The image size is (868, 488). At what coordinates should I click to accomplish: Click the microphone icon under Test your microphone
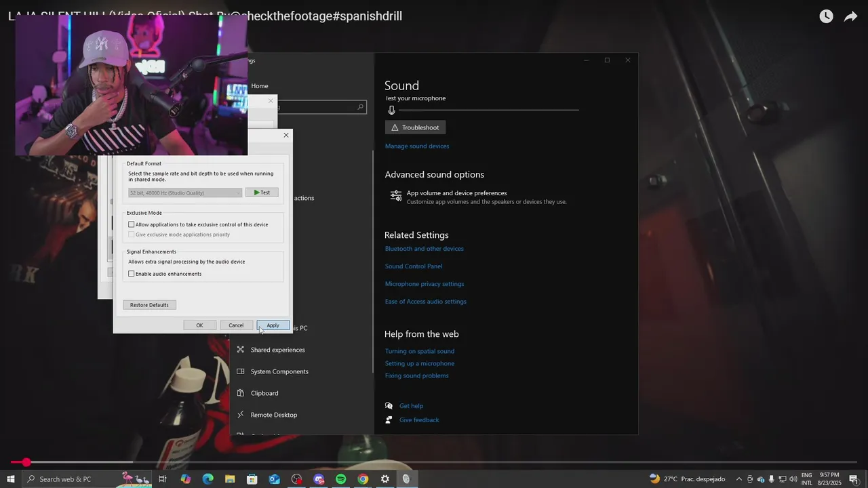point(391,110)
